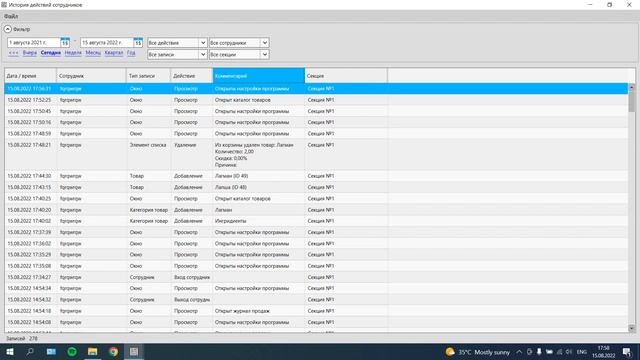Screen dimensions: 640x360
Task: Sort by Секция column header
Action: click(x=346, y=76)
